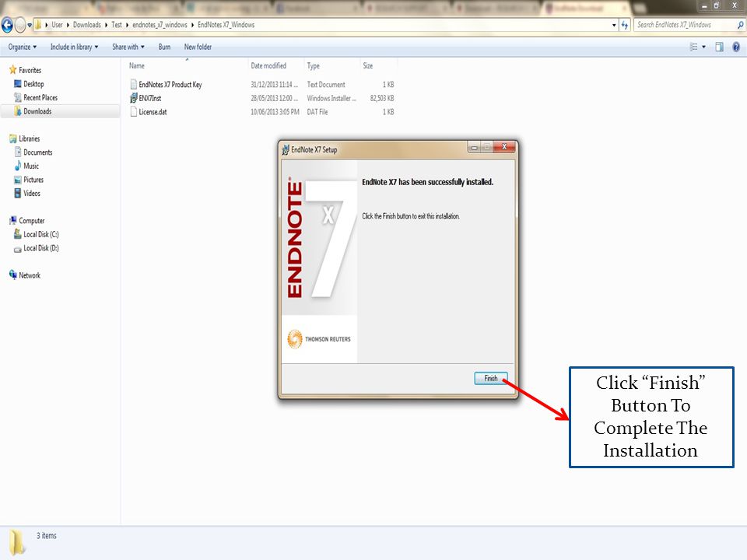This screenshot has height=560, width=747.
Task: Click the Videos library icon
Action: (x=18, y=194)
